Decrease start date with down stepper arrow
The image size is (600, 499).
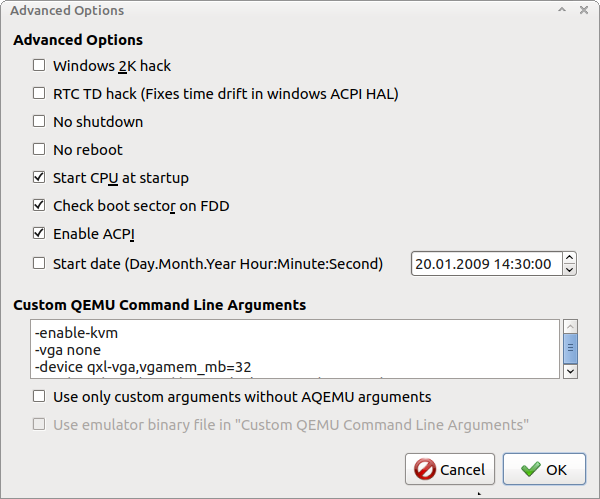pos(569,269)
